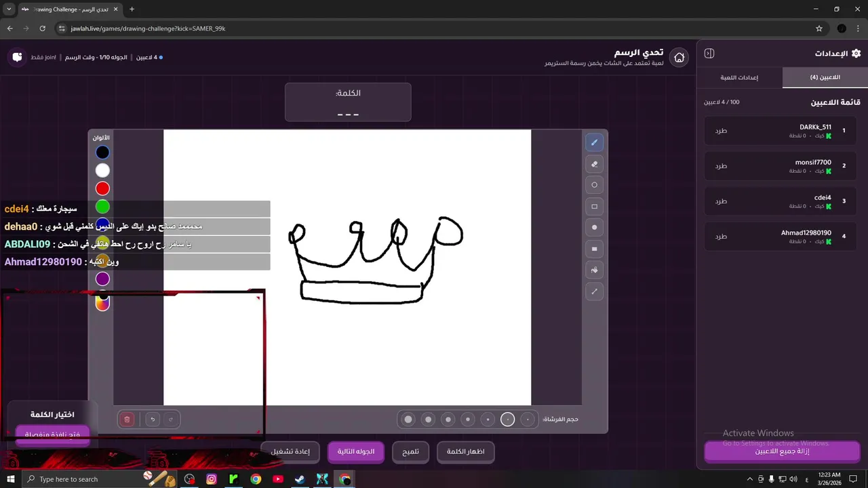
Task: Go back in the browser
Action: [9, 28]
